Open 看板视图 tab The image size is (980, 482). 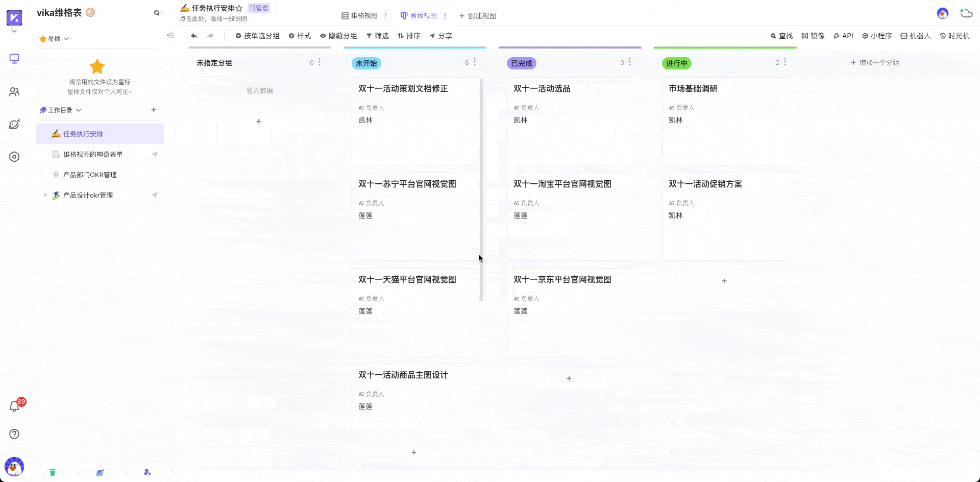419,16
